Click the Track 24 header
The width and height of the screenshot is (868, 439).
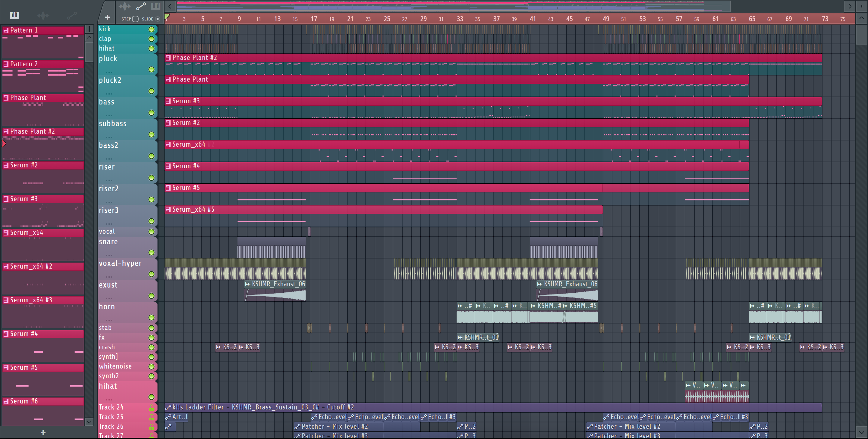[x=127, y=407]
